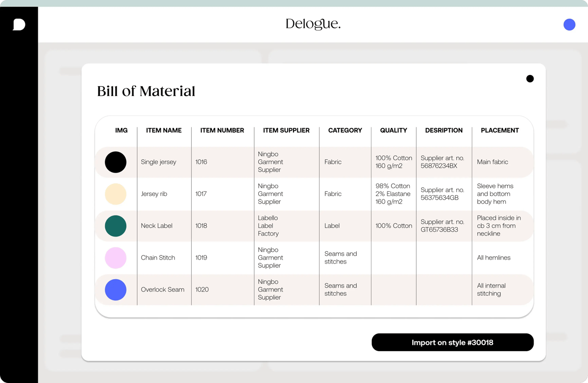Click the ITEM NUMBER column header
588x383 pixels.
click(x=222, y=130)
